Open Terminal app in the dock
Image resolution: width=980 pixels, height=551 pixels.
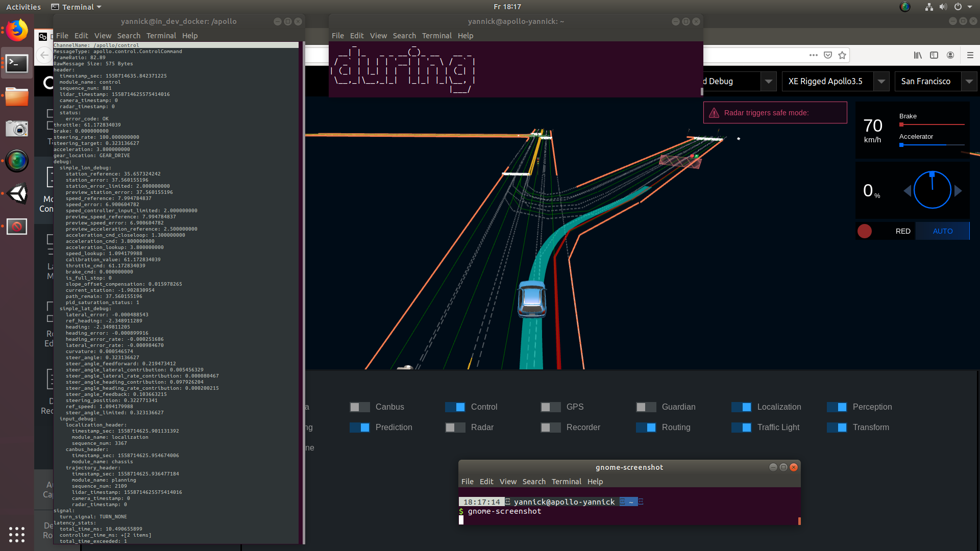click(x=17, y=64)
